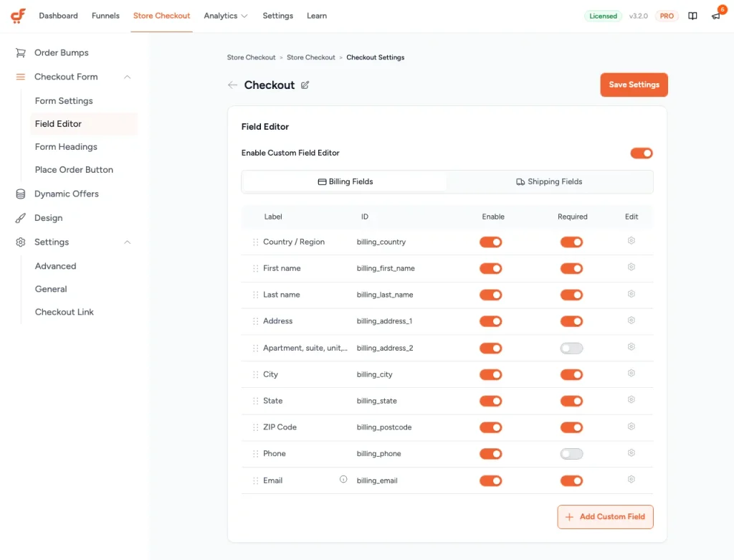Image resolution: width=734 pixels, height=560 pixels.
Task: Click the Checkout Form menu lines icon
Action: click(x=21, y=77)
